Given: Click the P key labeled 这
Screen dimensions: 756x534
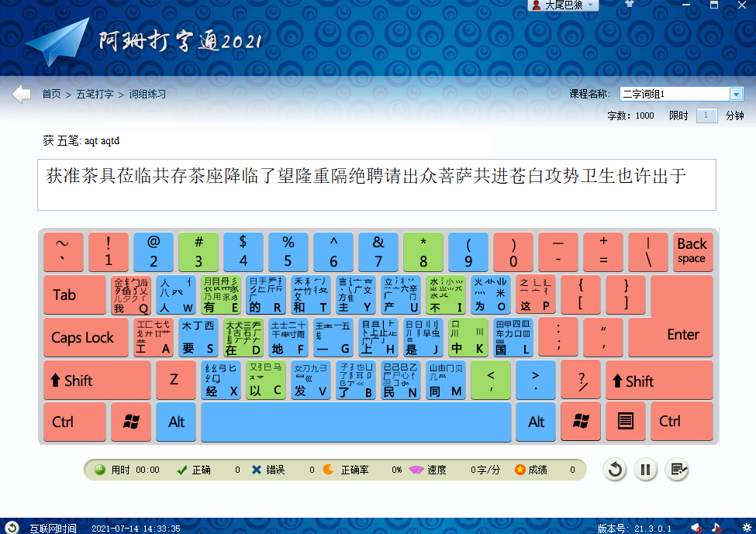Looking at the screenshot, I should pos(535,295).
